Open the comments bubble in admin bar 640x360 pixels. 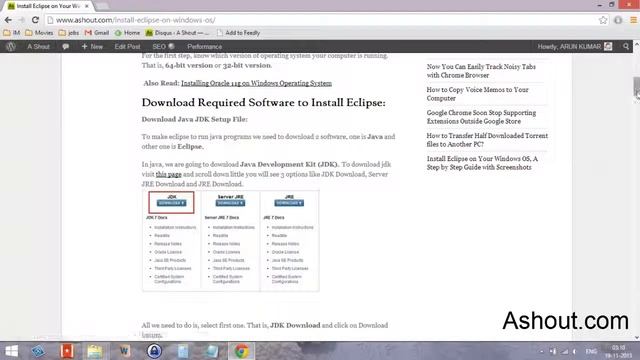click(65, 47)
